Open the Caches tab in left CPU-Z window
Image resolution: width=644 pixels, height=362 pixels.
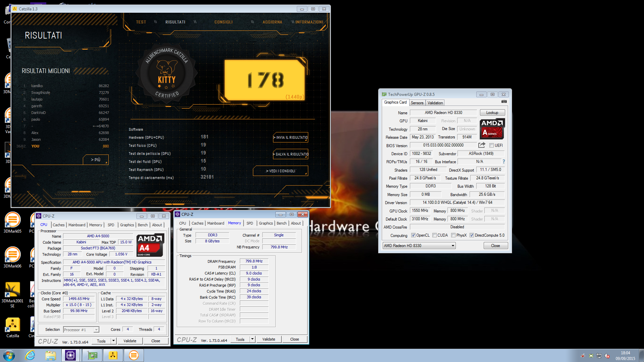pos(58,225)
